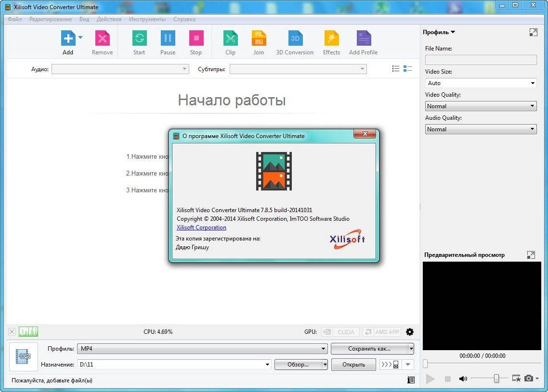The width and height of the screenshot is (548, 392).
Task: Click the Stop toolbar icon
Action: (x=196, y=38)
